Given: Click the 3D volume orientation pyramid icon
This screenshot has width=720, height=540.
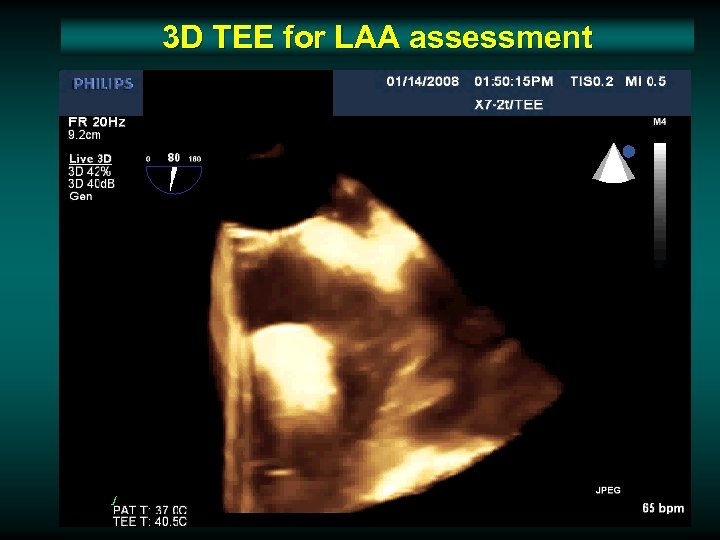Looking at the screenshot, I should [613, 163].
